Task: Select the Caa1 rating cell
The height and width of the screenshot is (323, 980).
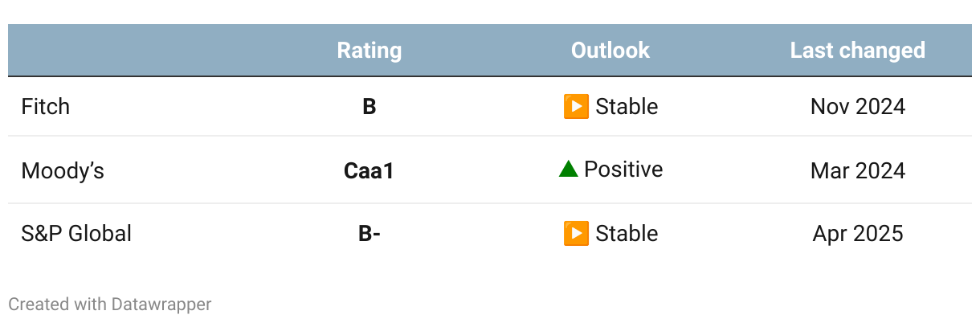Action: pyautogui.click(x=370, y=170)
